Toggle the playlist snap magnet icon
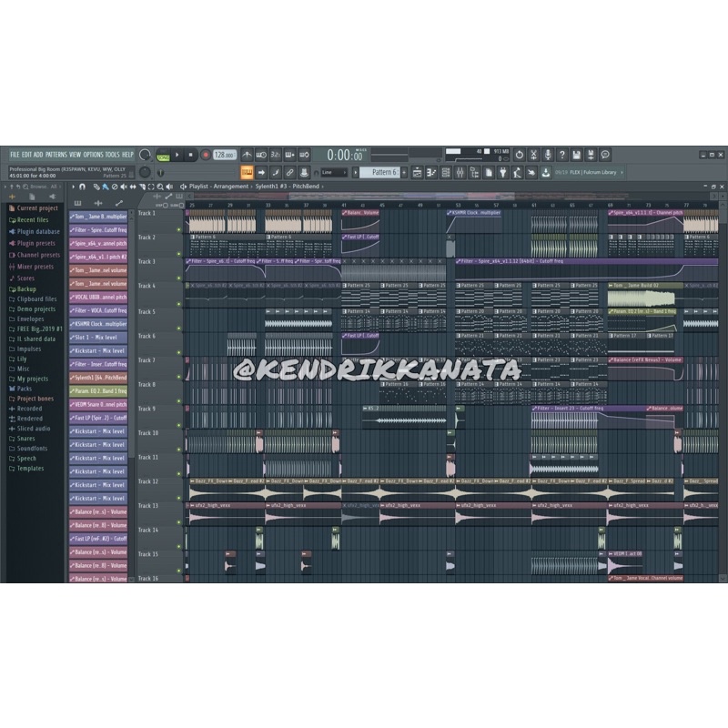728x728 pixels. point(82,187)
